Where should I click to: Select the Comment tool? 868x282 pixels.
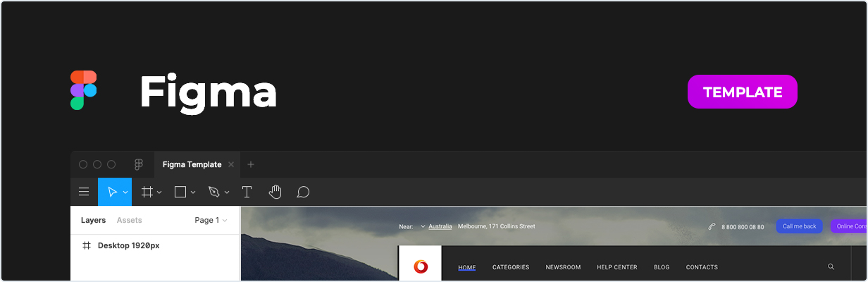tap(303, 192)
